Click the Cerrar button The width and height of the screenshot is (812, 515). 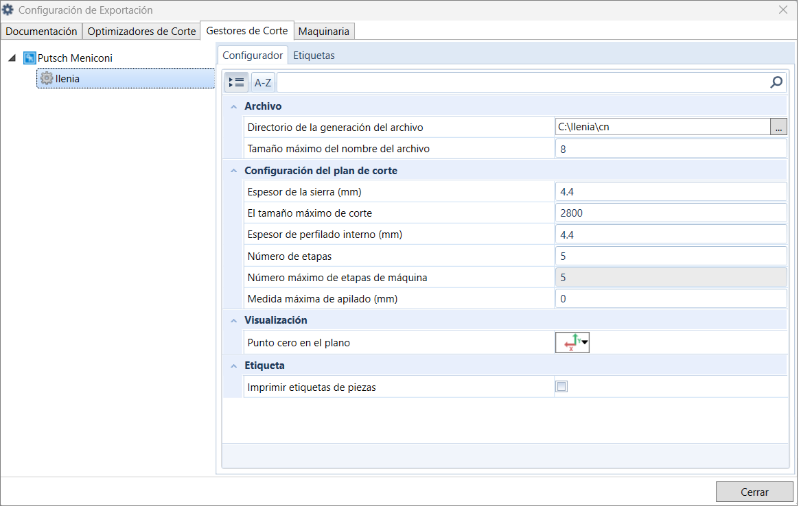754,492
